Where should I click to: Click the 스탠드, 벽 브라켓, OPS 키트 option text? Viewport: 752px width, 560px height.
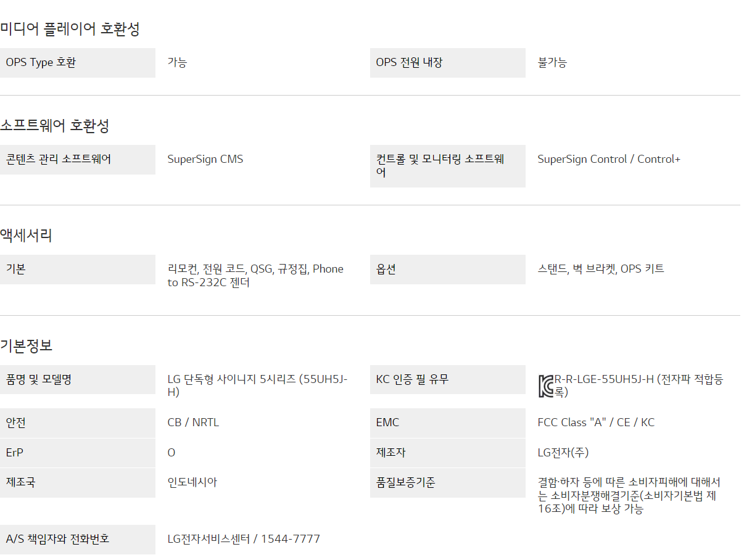click(x=601, y=269)
